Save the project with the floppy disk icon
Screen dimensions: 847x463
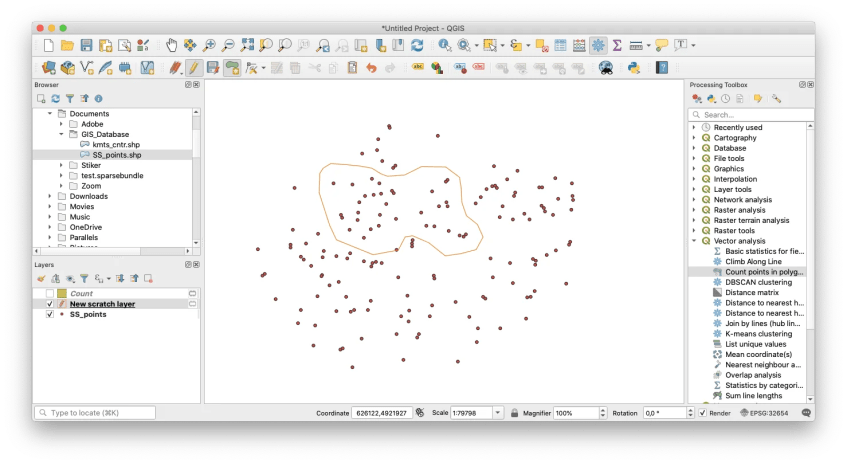86,45
